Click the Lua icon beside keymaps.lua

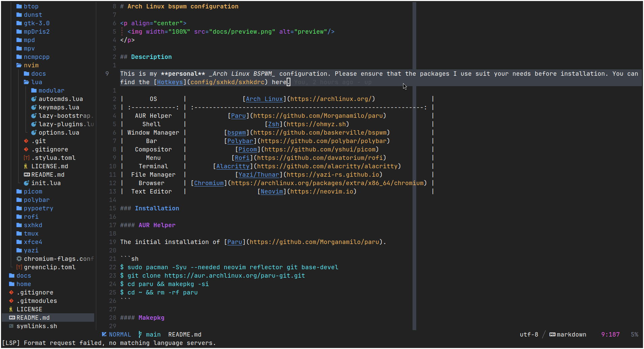[x=34, y=107]
